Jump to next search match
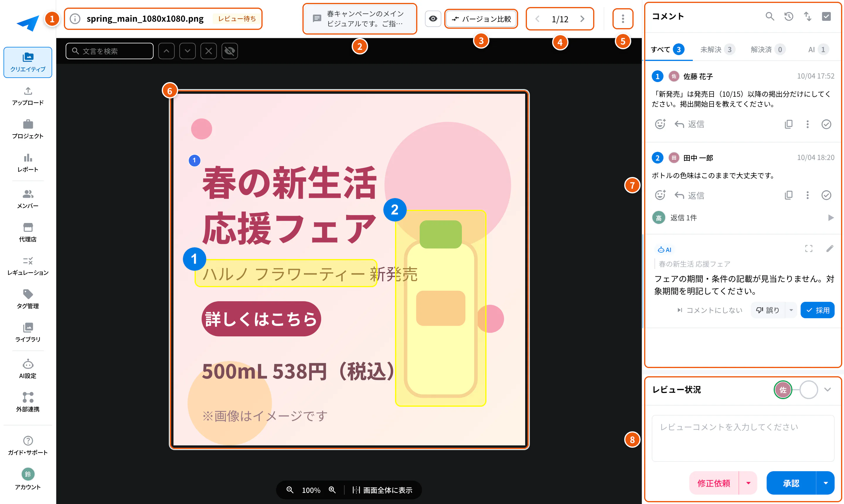The height and width of the screenshot is (504, 844). pyautogui.click(x=188, y=51)
